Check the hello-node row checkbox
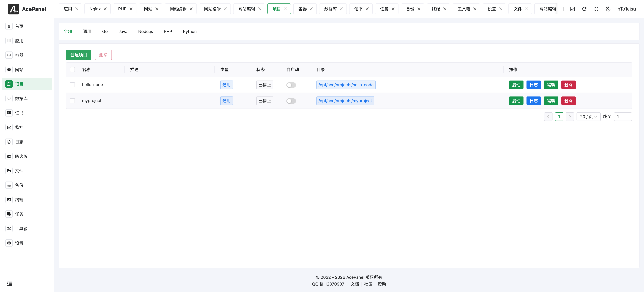This screenshot has width=644, height=292. 73,85
